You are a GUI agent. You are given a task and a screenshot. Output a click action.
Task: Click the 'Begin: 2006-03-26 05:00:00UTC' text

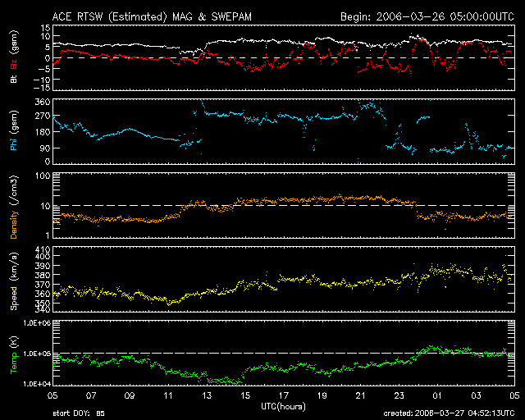coord(427,16)
